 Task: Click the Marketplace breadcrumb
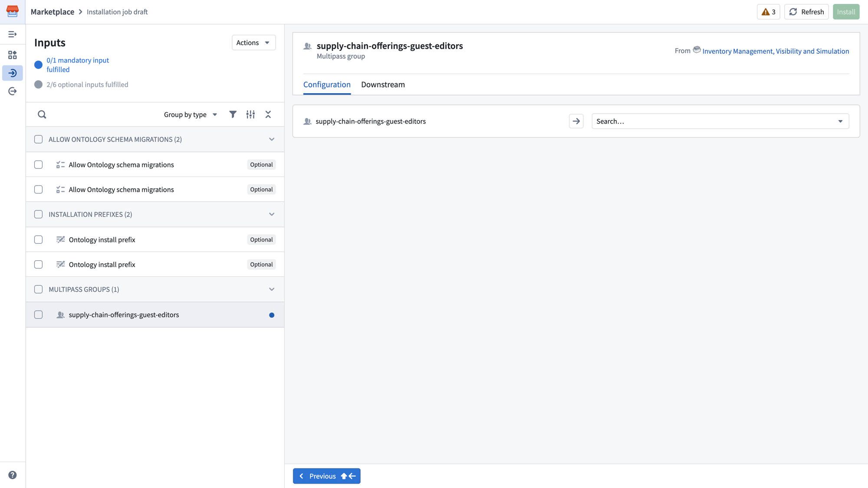(53, 12)
